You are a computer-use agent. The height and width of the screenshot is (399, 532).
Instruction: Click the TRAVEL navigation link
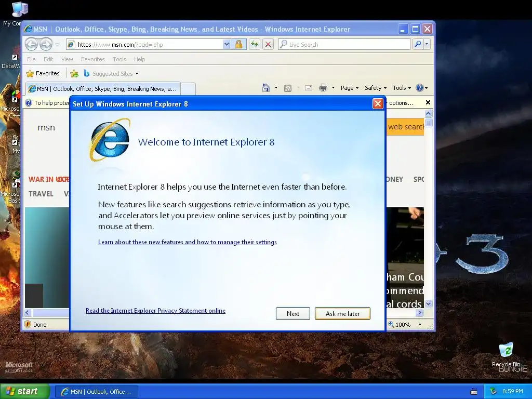click(41, 194)
